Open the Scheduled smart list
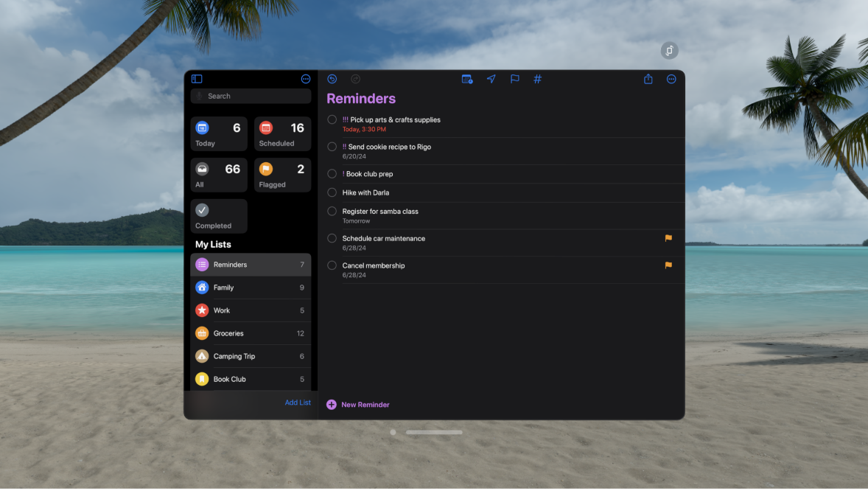Image resolution: width=868 pixels, height=491 pixels. (282, 133)
